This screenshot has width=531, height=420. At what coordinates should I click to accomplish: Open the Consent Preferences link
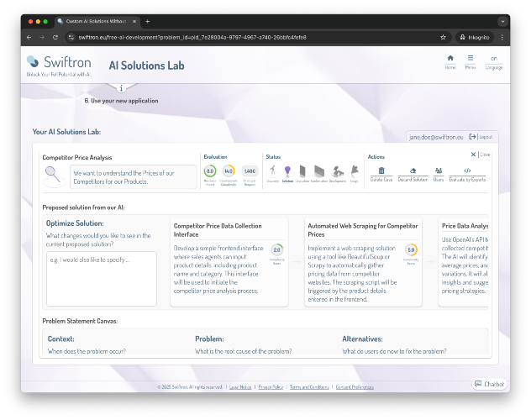(355, 387)
